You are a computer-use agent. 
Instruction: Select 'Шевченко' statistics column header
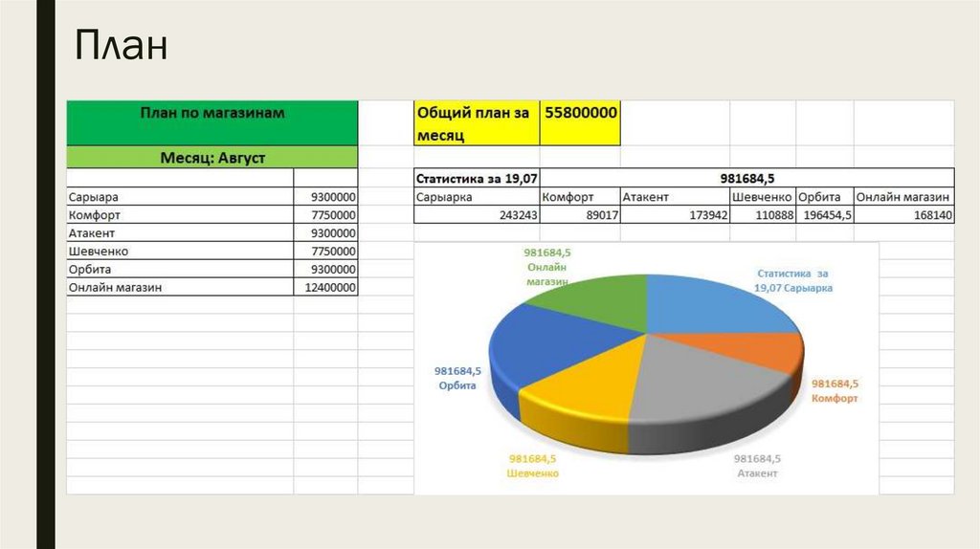click(x=763, y=197)
